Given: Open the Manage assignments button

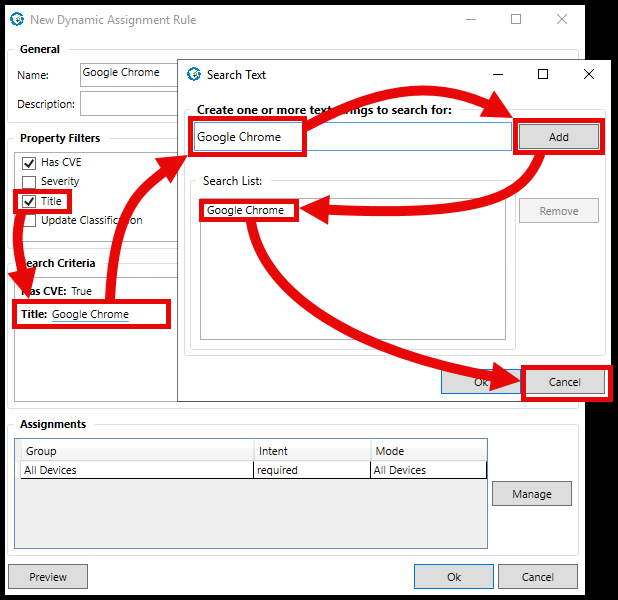Looking at the screenshot, I should [x=532, y=494].
